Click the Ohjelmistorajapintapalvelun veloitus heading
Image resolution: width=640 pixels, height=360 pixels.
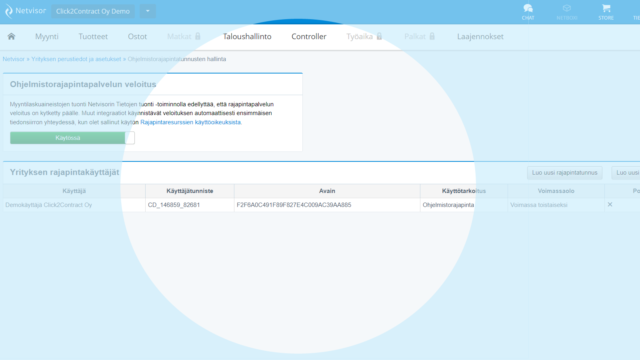pos(83,84)
